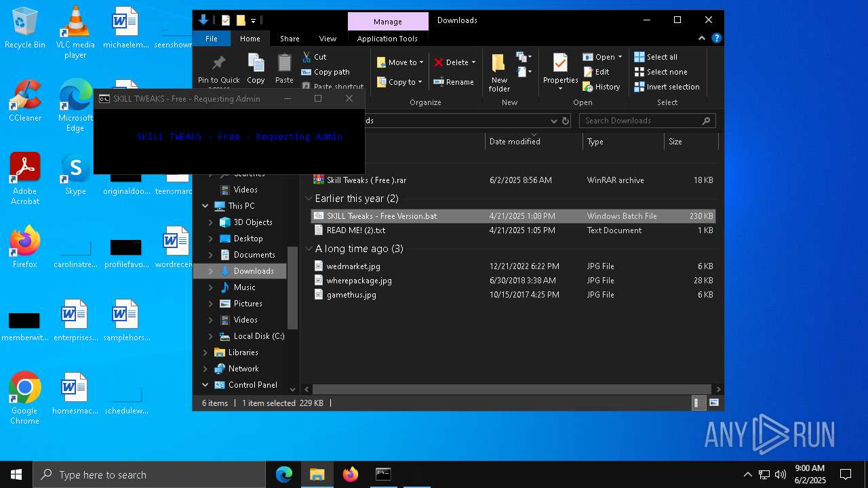
Task: Click the horizontal scrollbar in file list
Action: click(513, 389)
